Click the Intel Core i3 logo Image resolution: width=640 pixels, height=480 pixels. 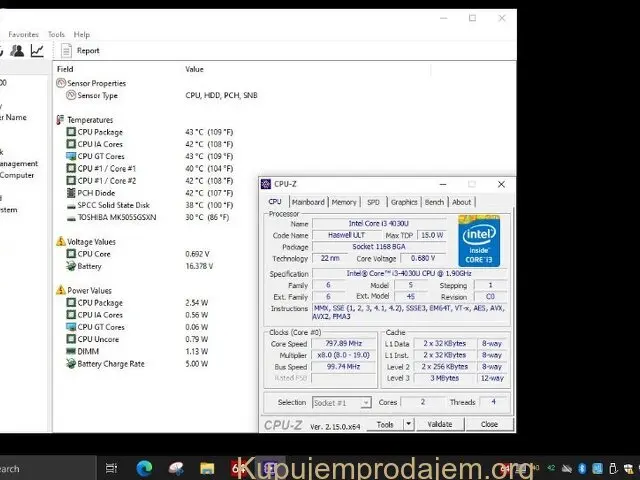[x=479, y=240]
